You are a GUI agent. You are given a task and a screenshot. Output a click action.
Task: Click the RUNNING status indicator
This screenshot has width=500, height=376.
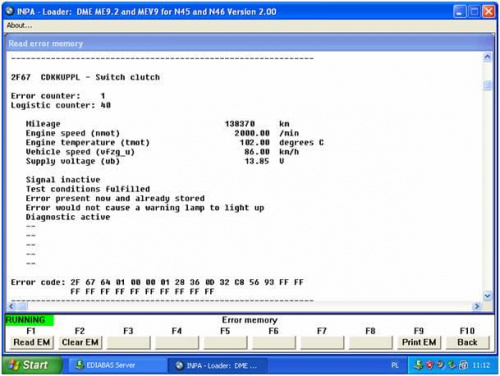(29, 320)
